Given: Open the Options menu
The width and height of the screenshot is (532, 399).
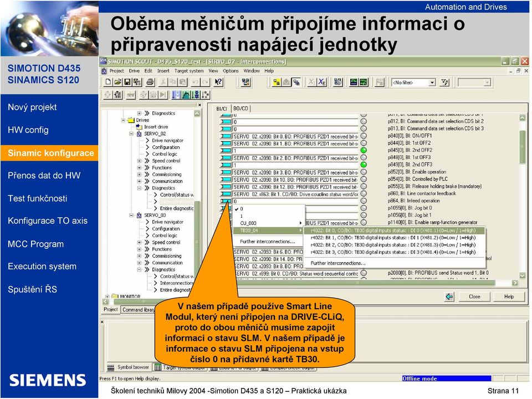Looking at the screenshot, I should (x=231, y=71).
